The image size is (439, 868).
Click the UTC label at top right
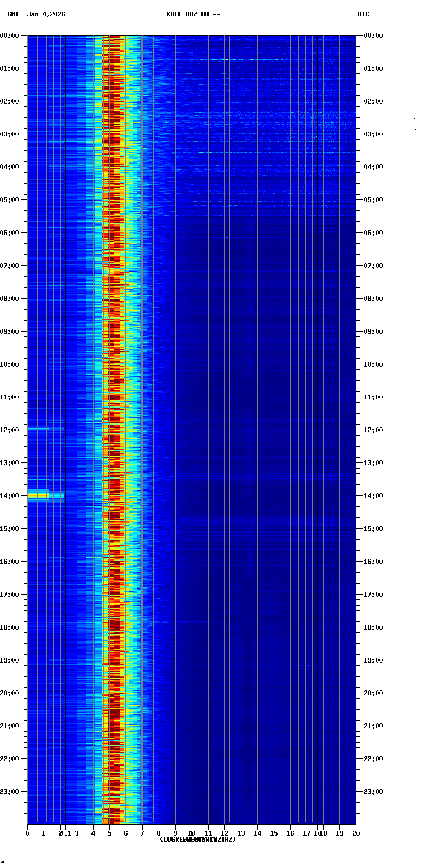(363, 14)
